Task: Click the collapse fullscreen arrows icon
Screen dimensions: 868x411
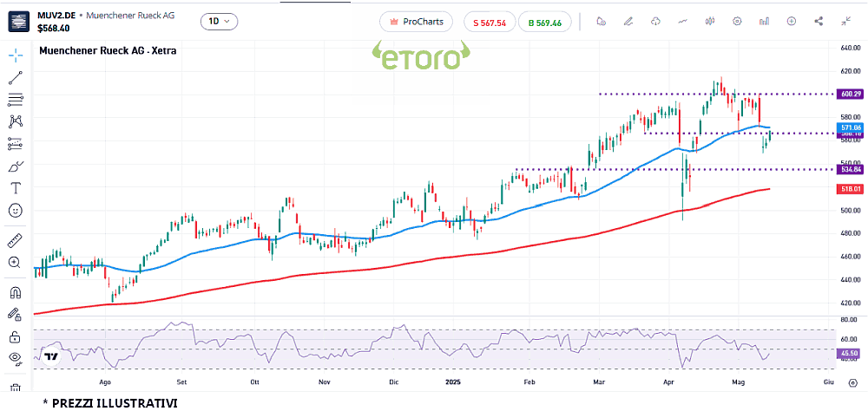Action: pos(845,22)
